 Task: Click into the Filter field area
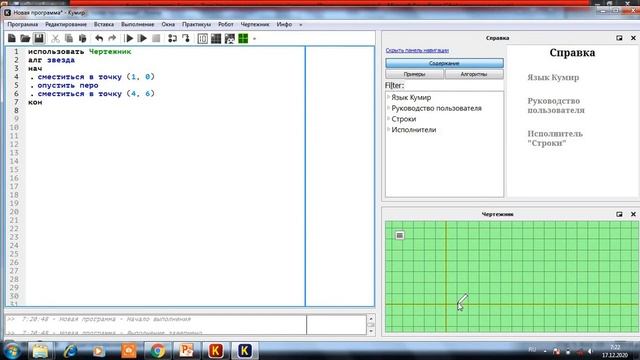click(453, 85)
